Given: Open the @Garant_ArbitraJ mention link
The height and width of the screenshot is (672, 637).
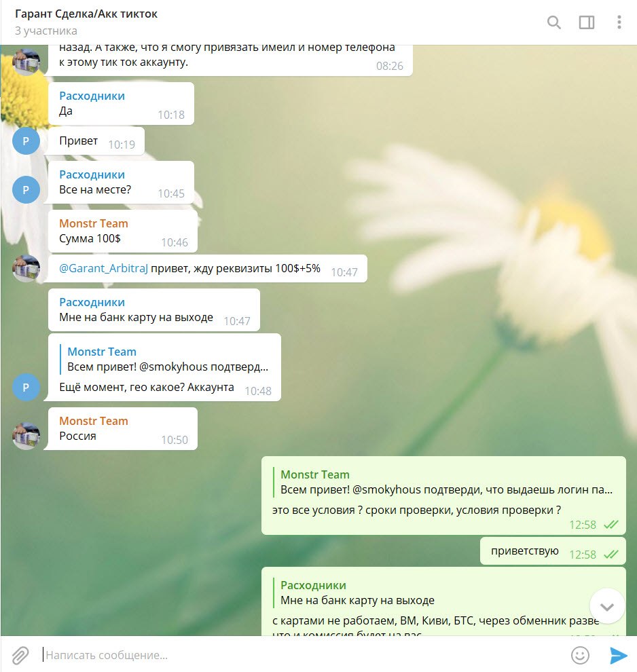Looking at the screenshot, I should coord(103,268).
